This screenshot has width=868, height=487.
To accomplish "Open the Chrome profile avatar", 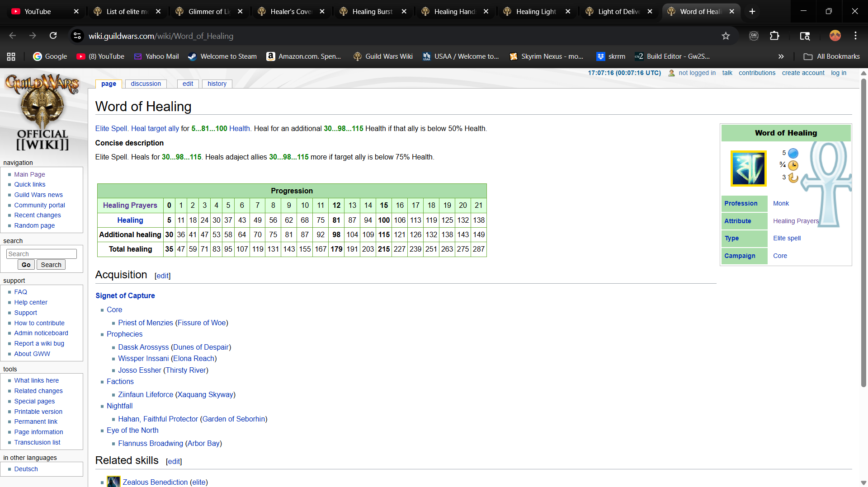I will [x=835, y=36].
